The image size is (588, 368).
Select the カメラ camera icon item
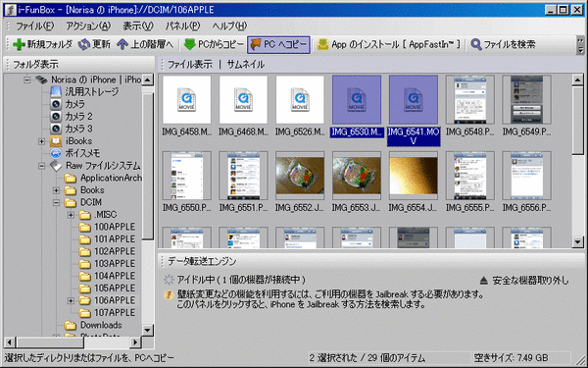click(67, 104)
